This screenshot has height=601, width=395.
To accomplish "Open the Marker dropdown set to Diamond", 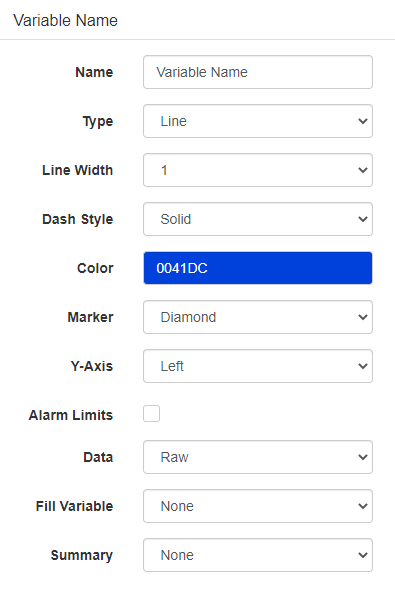I will tap(258, 317).
